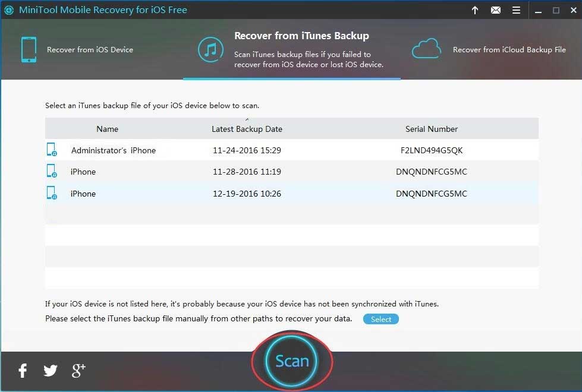Click date 12-19-2016 10:26
This screenshot has width=582, height=392.
click(247, 194)
